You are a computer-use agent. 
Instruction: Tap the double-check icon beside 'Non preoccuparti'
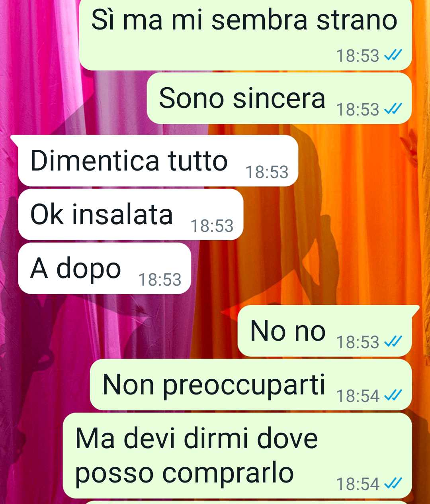coord(392,395)
